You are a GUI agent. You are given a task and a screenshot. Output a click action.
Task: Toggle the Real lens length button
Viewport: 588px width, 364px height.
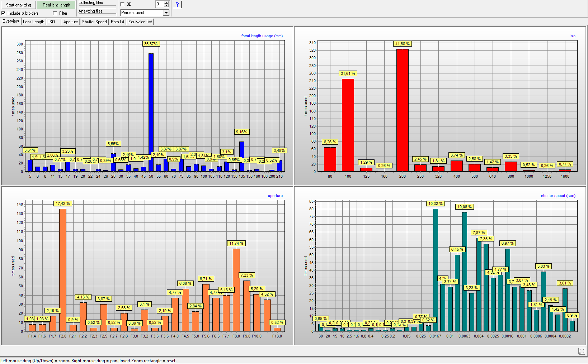(56, 5)
